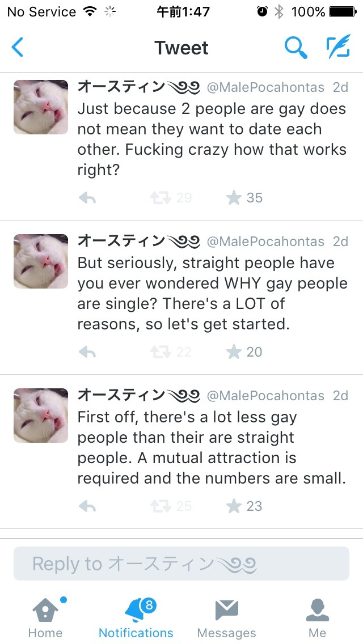Tap the back arrow icon
Viewport: 363px width, 644px height.
pyautogui.click(x=18, y=48)
